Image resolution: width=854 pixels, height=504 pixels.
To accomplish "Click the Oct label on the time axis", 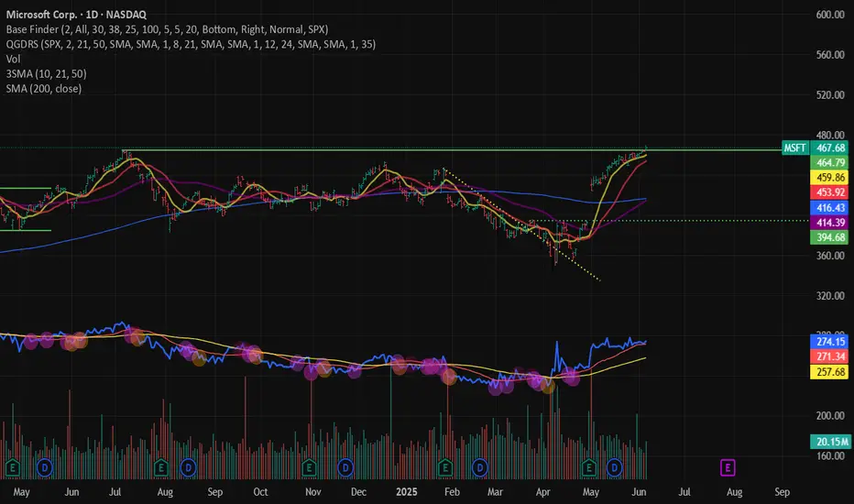I will [x=260, y=492].
